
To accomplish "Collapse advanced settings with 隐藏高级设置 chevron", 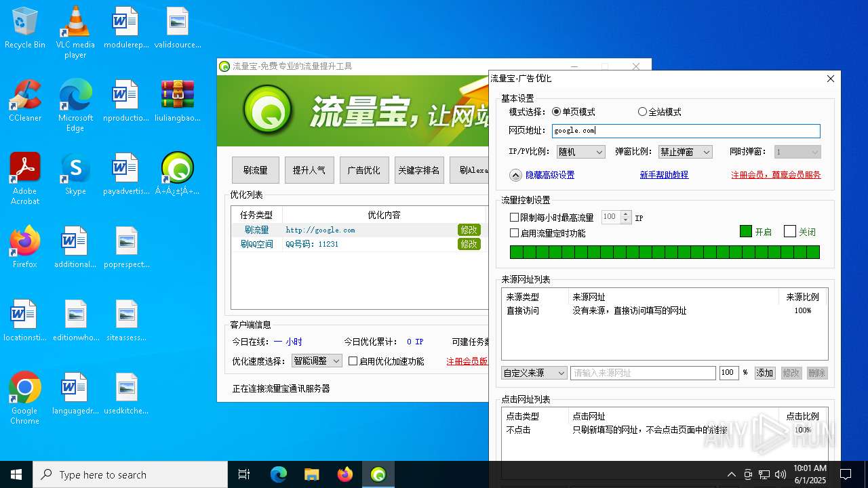I will point(515,175).
